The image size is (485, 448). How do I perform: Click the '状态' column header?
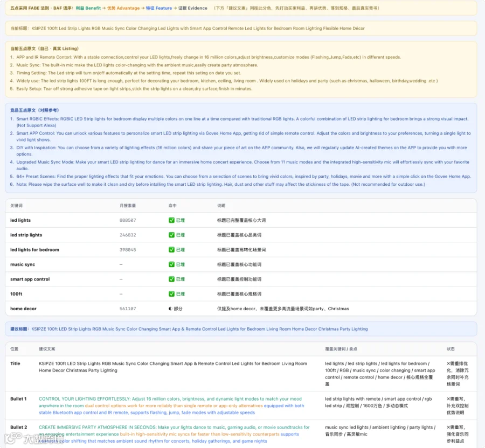pyautogui.click(x=451, y=349)
